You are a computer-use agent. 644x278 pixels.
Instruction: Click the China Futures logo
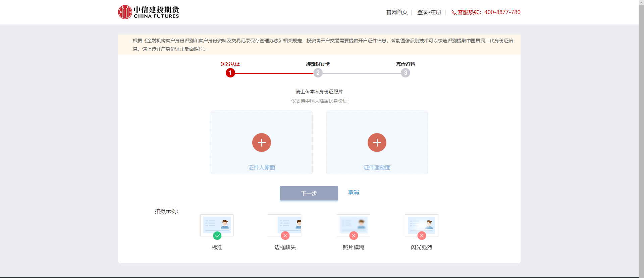coord(149,12)
